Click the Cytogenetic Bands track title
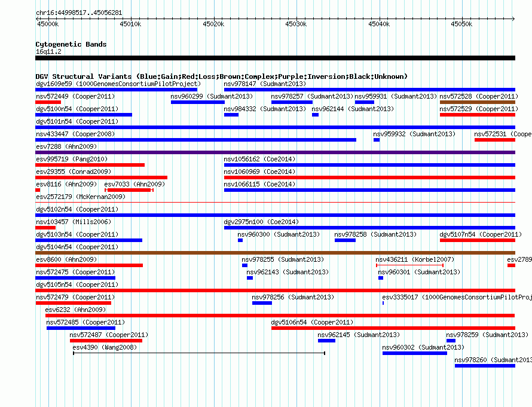This screenshot has width=532, height=407. pos(71,44)
